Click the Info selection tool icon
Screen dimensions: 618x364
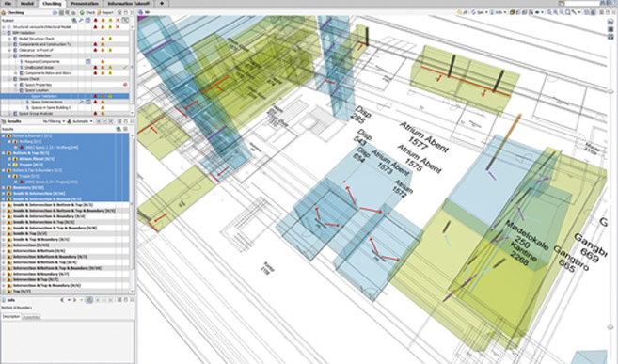point(493,12)
